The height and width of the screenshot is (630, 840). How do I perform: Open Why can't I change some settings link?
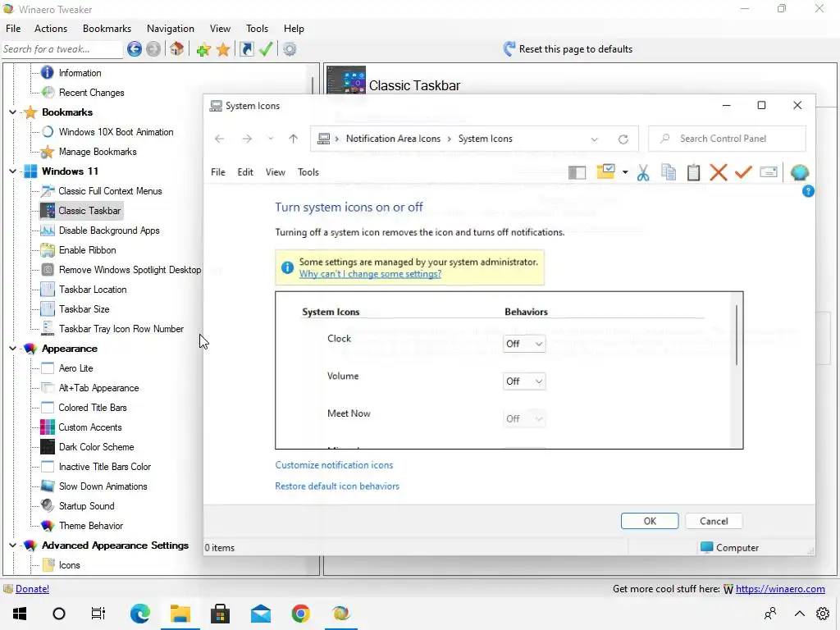(370, 274)
